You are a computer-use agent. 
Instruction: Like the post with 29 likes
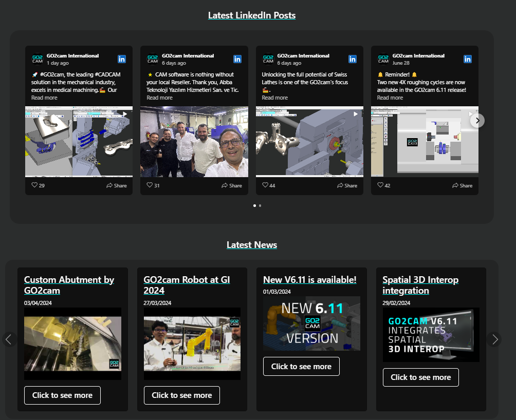[x=35, y=185]
